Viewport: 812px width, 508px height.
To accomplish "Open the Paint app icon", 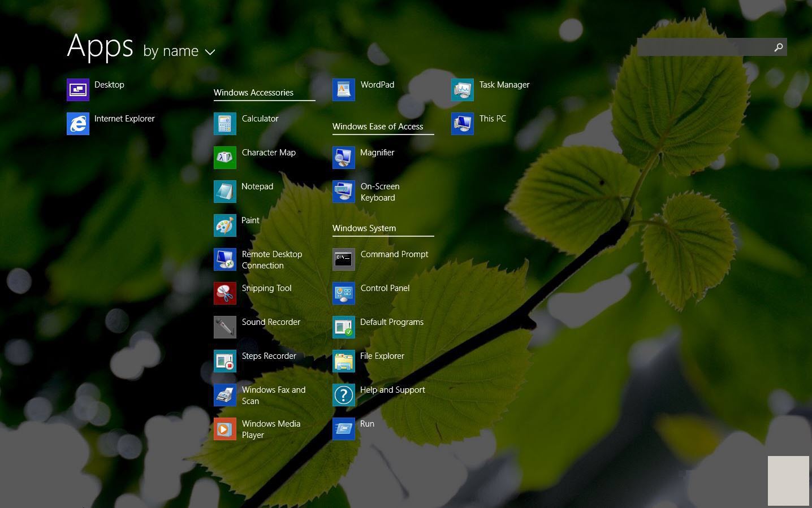I will tap(225, 225).
